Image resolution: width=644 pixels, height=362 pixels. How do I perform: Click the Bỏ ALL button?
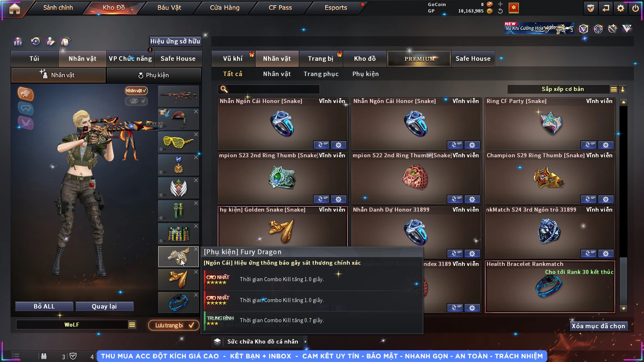click(44, 306)
